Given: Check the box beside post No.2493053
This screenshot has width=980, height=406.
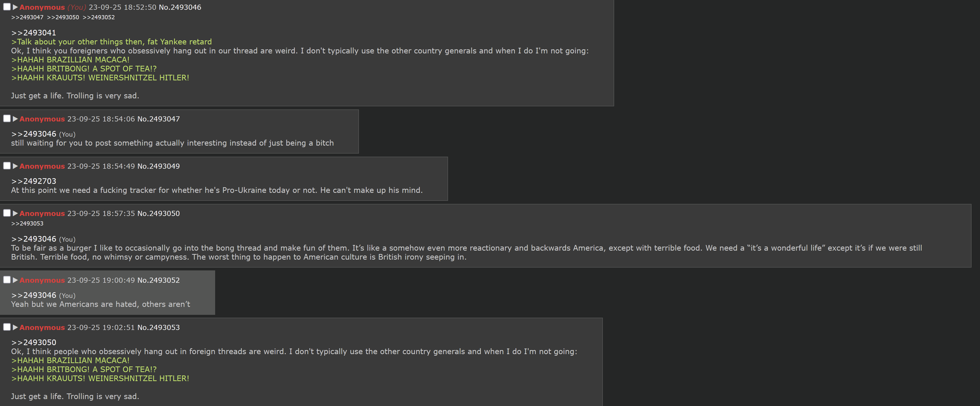Looking at the screenshot, I should point(7,327).
